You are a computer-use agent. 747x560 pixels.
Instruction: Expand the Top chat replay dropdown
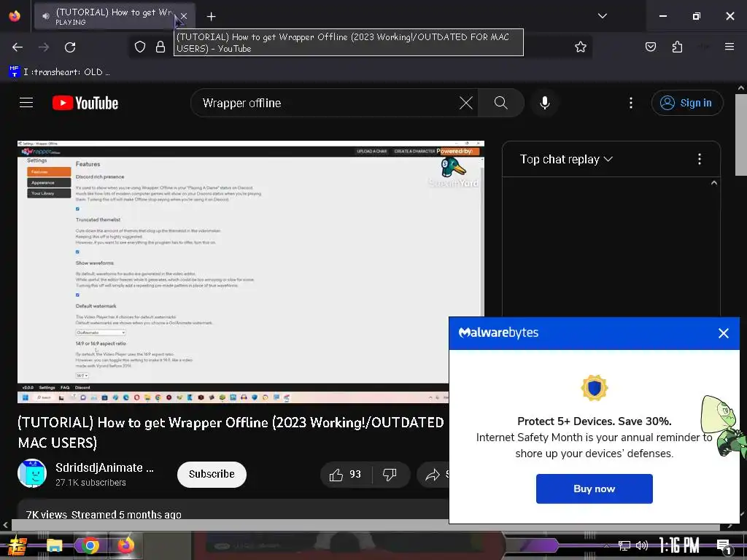pos(566,159)
